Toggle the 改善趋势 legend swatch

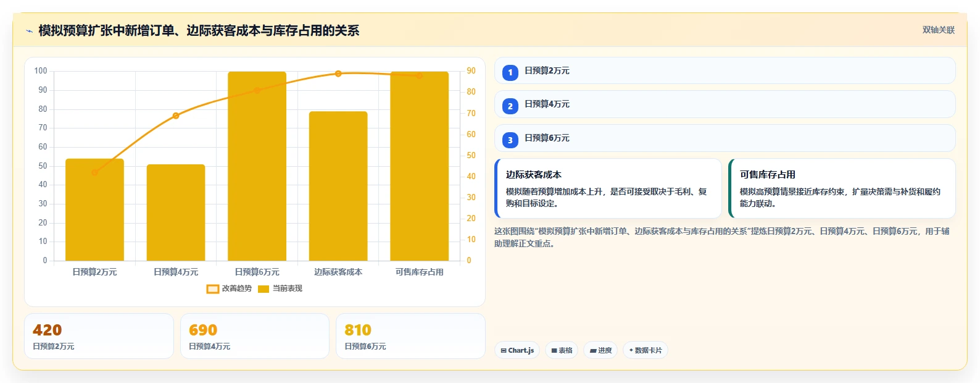212,289
